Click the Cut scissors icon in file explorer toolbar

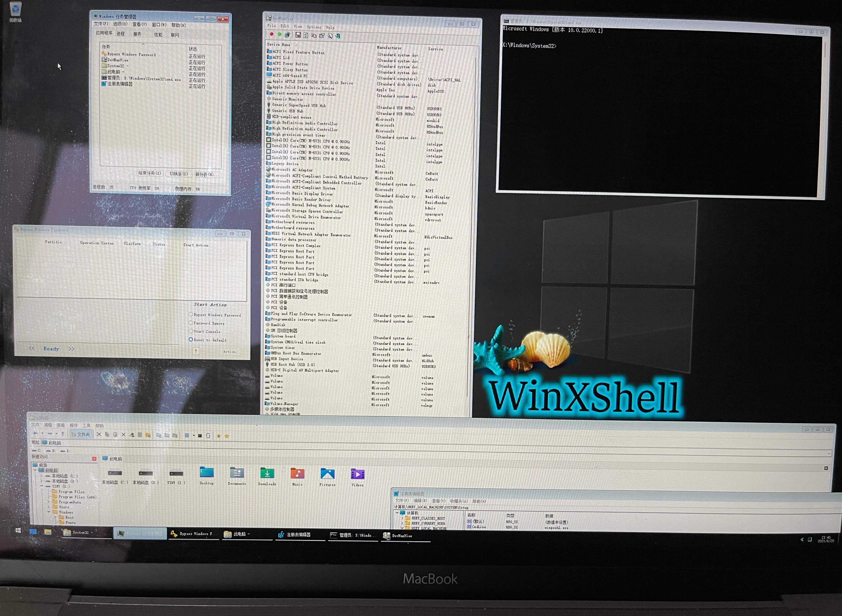pos(99,434)
